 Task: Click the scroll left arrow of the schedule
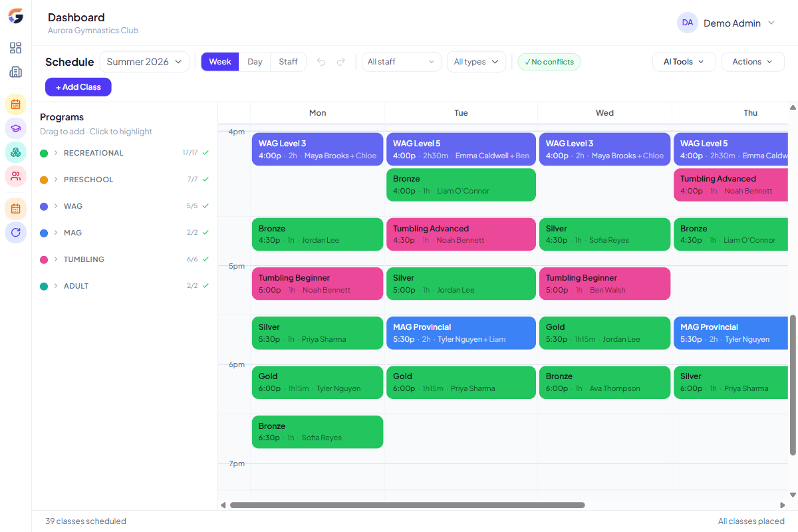click(223, 505)
